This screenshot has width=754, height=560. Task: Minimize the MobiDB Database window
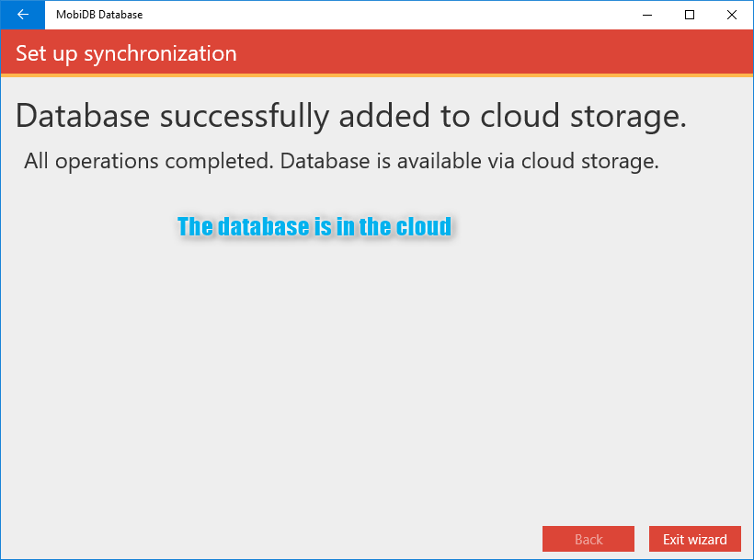[647, 15]
